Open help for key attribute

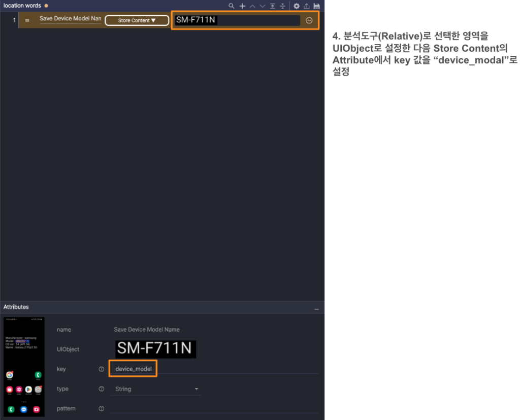point(102,369)
